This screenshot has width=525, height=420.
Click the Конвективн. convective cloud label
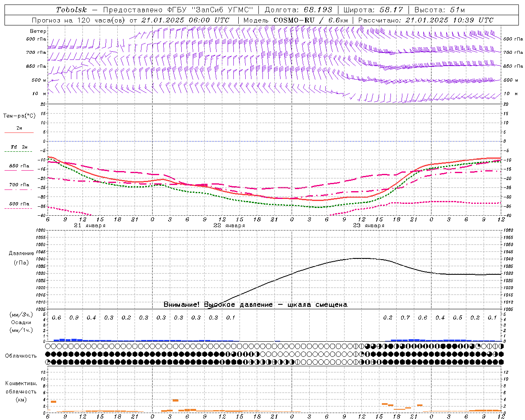pos(21,383)
